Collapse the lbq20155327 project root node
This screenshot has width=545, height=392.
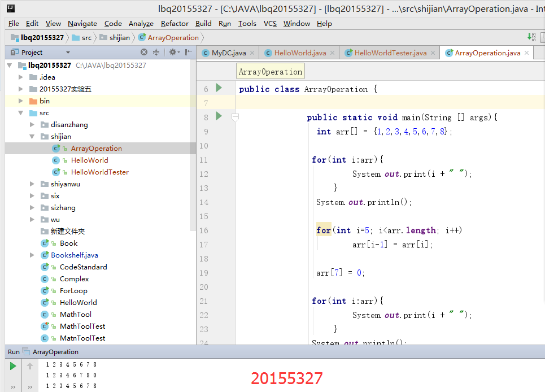click(x=10, y=66)
